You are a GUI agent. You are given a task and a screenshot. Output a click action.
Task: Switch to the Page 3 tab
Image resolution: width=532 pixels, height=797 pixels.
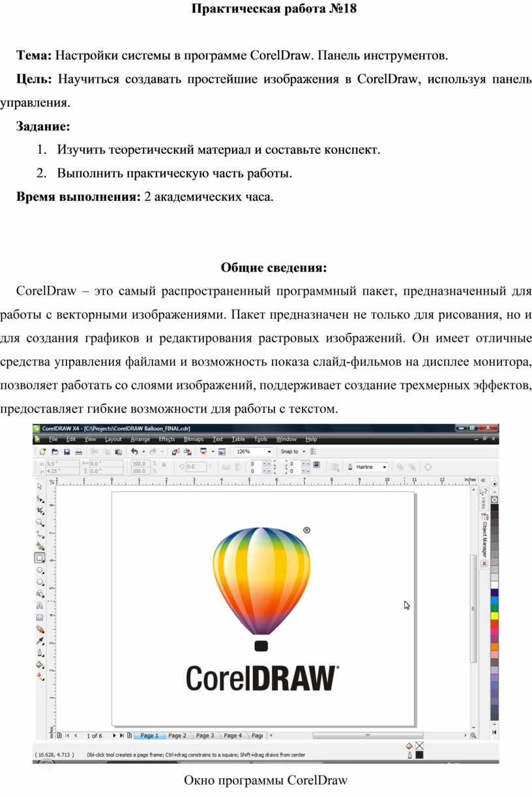[x=205, y=736]
